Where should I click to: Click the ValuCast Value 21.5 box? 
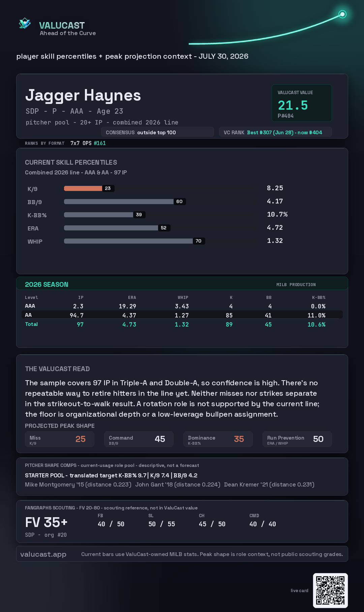tap(302, 103)
